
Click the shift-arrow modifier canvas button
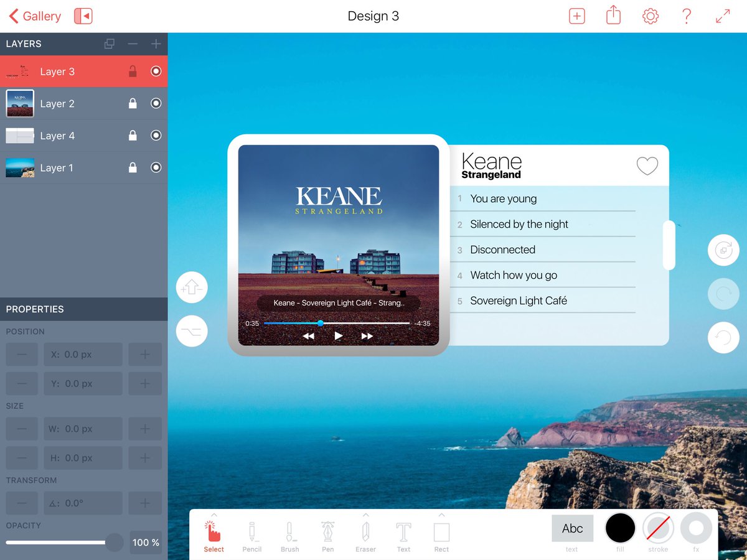click(x=192, y=287)
